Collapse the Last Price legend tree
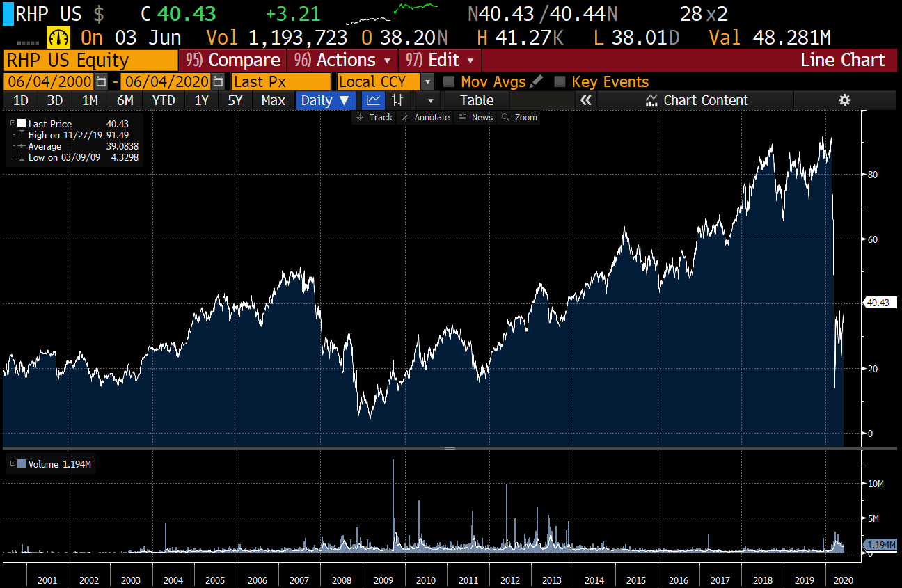The width and height of the screenshot is (902, 588). (13, 124)
